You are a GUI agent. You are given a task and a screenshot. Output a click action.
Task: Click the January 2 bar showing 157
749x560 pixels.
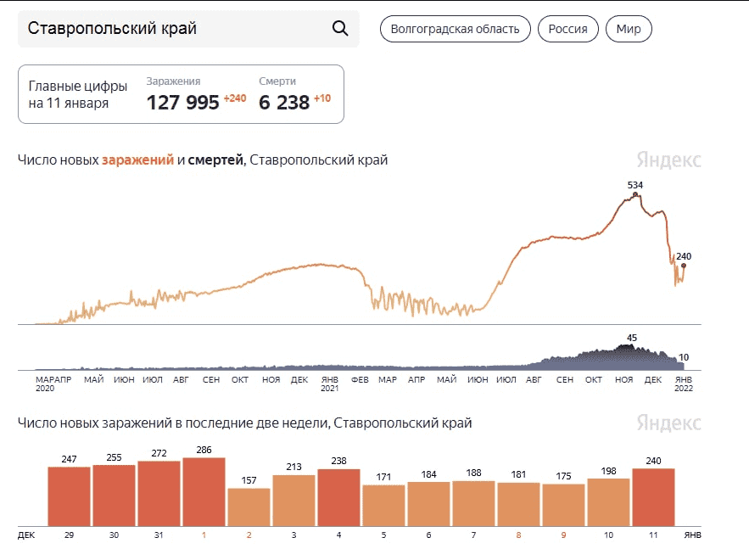[249, 506]
